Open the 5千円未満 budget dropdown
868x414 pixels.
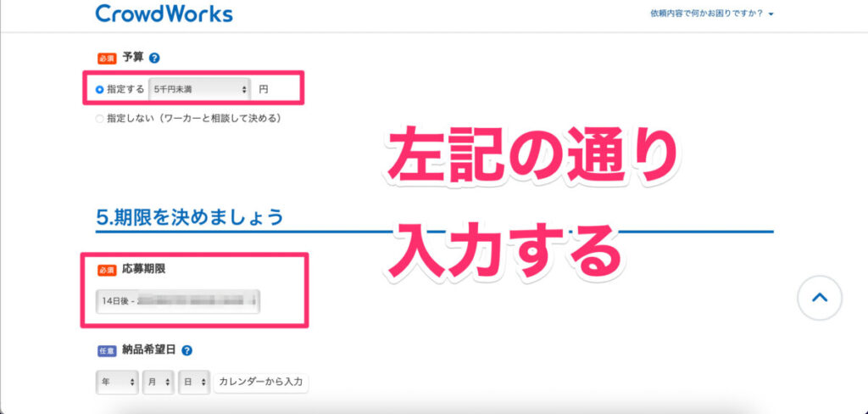point(200,89)
